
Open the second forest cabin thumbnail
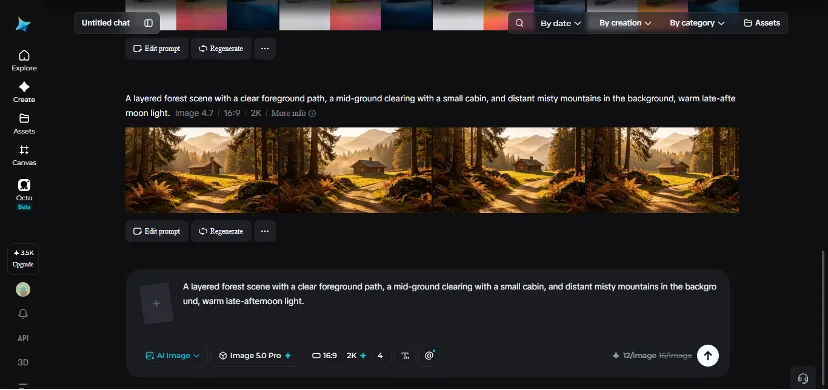pyautogui.click(x=355, y=170)
